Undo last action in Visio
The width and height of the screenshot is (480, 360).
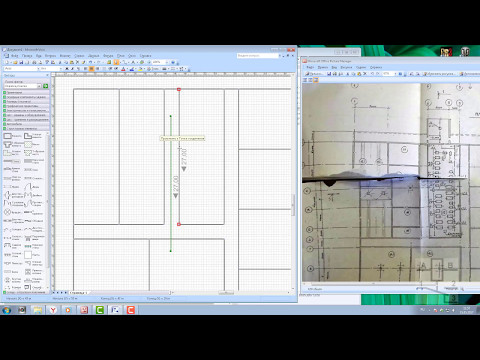[x=90, y=62]
